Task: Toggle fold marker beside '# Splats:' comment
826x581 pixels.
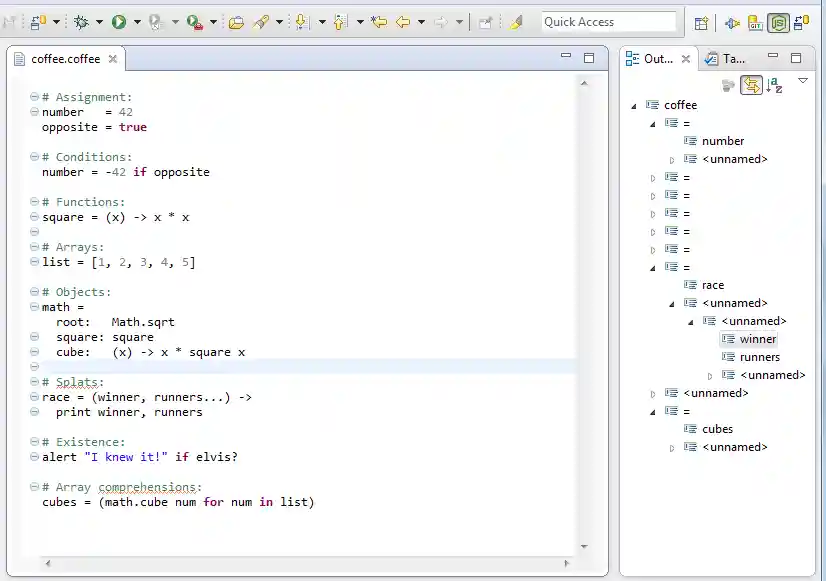Action: pos(34,382)
